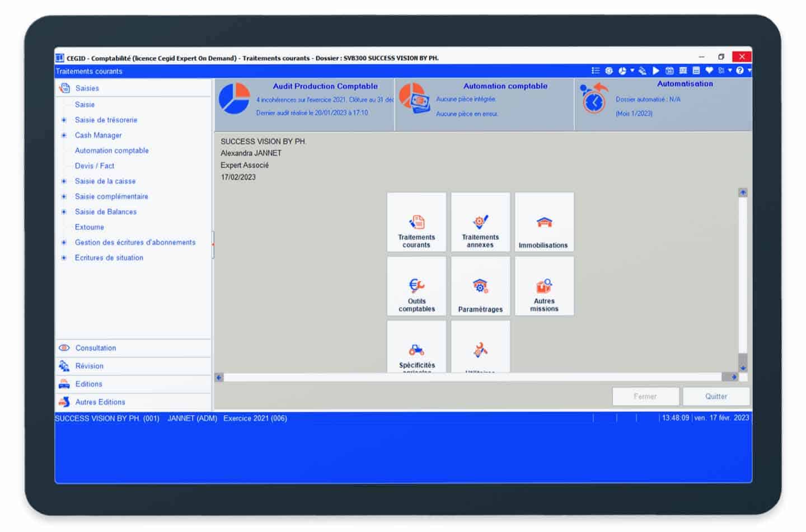Image resolution: width=806 pixels, height=532 pixels.
Task: Switch to the Révision section
Action: [x=90, y=366]
